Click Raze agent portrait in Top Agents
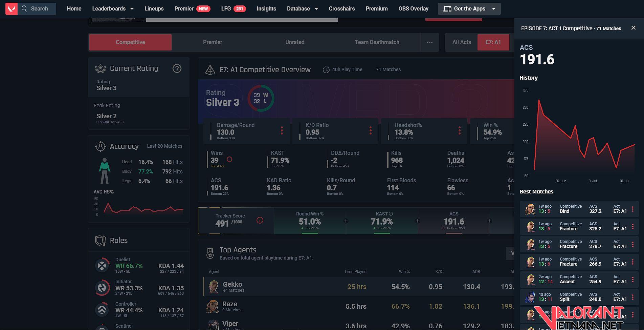 pyautogui.click(x=213, y=306)
